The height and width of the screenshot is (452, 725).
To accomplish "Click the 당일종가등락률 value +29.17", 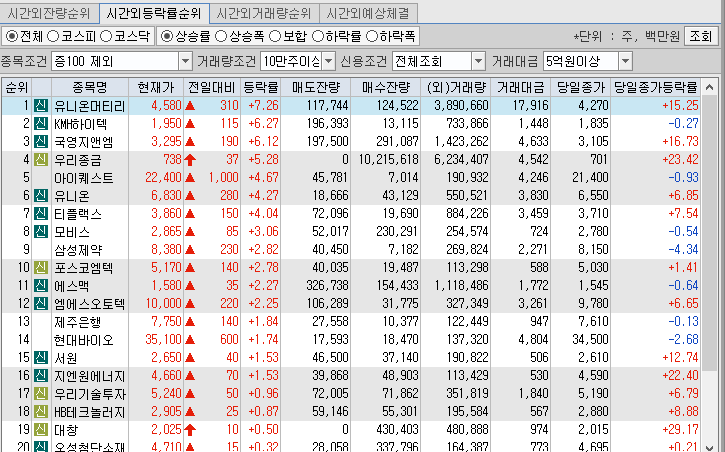I will [x=680, y=430].
